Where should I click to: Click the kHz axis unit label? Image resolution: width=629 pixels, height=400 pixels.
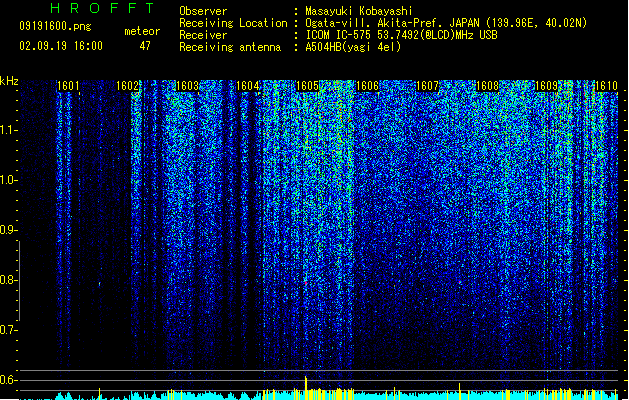[9, 81]
